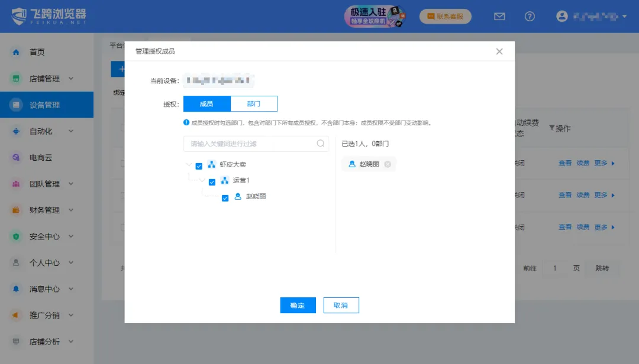639x364 pixels.
Task: Click the 首页 home icon
Action: tap(16, 52)
